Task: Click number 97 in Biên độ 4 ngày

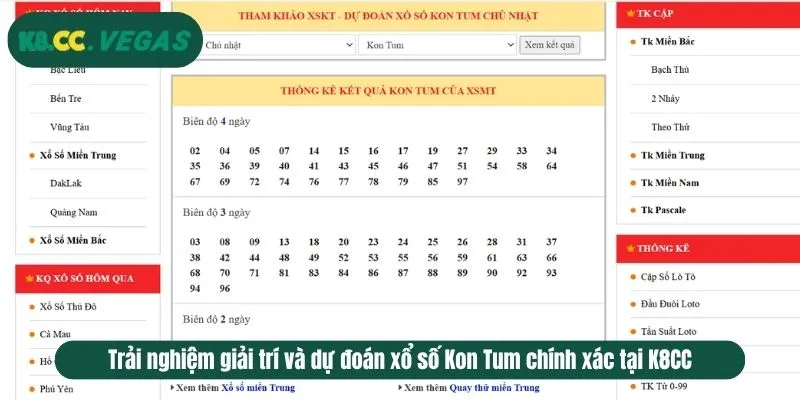Action: 462,182
